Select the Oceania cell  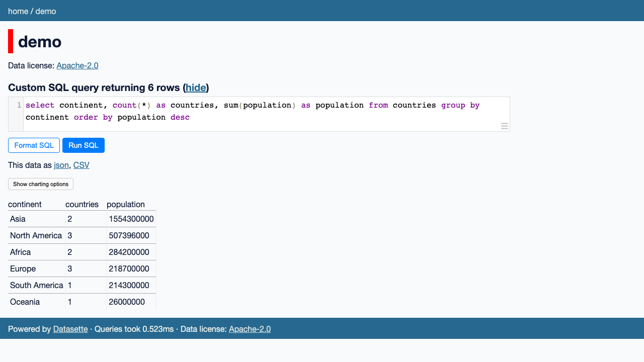tap(37, 302)
